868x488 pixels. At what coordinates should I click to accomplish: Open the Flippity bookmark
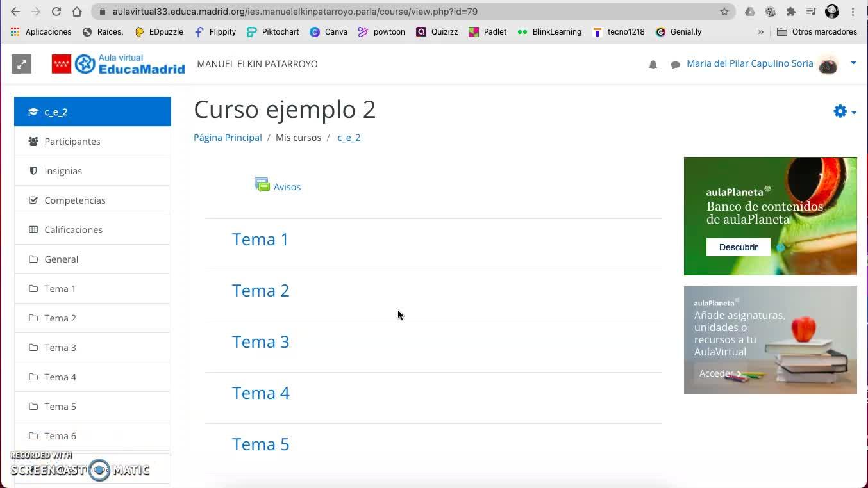pyautogui.click(x=215, y=32)
